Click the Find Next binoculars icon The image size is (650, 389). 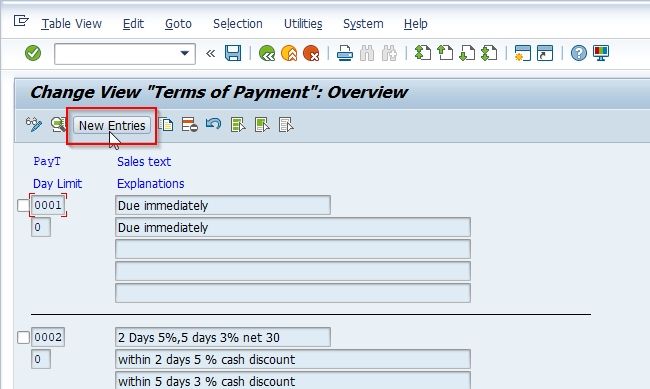(x=389, y=53)
